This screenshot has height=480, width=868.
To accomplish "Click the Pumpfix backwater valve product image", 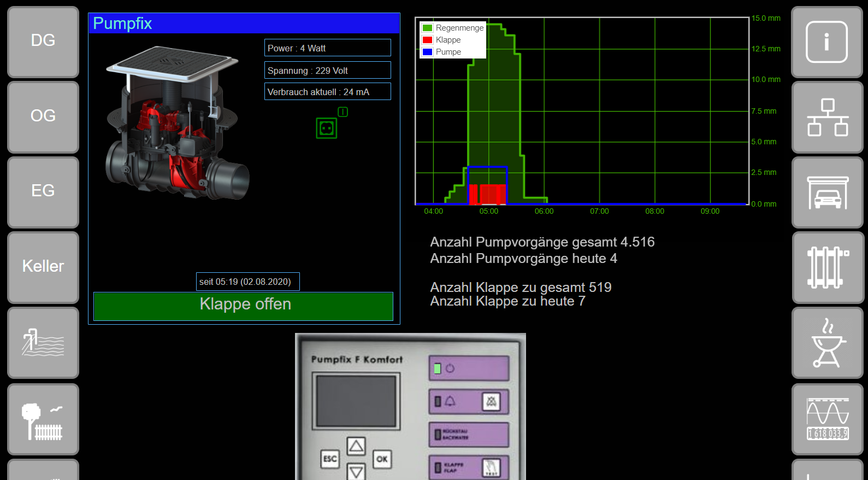I will (x=178, y=123).
